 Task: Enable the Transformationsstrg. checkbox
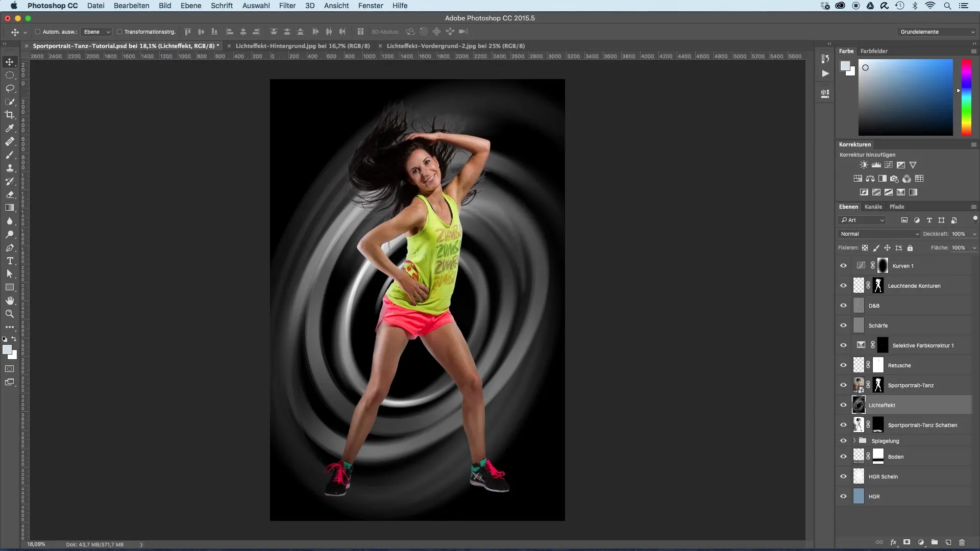tap(119, 32)
